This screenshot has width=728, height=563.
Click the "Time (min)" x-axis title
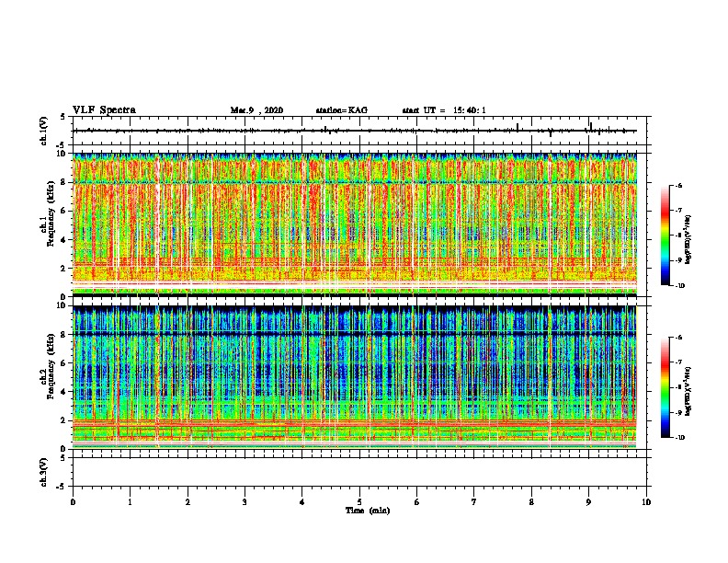tap(368, 511)
